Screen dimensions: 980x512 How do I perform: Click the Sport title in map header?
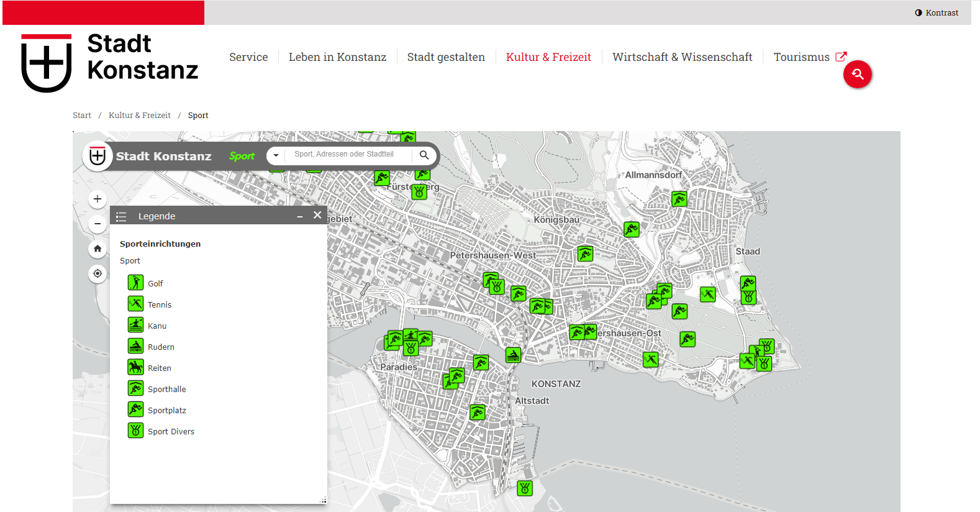242,157
